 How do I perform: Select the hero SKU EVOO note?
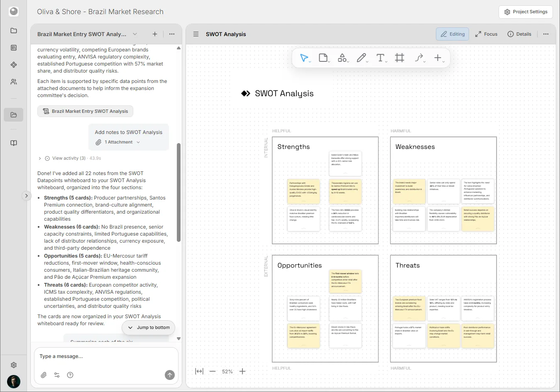pos(345,219)
